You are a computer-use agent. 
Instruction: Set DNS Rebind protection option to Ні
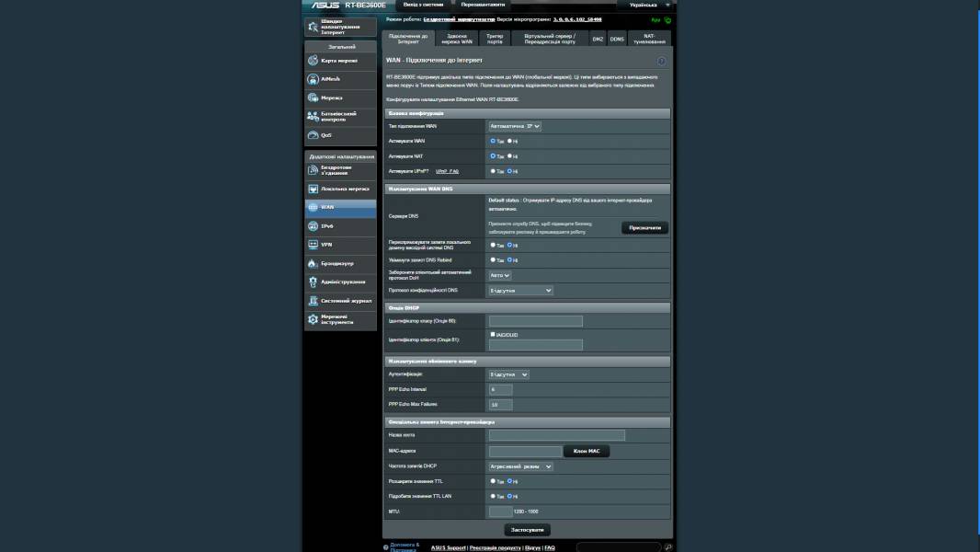coord(509,260)
